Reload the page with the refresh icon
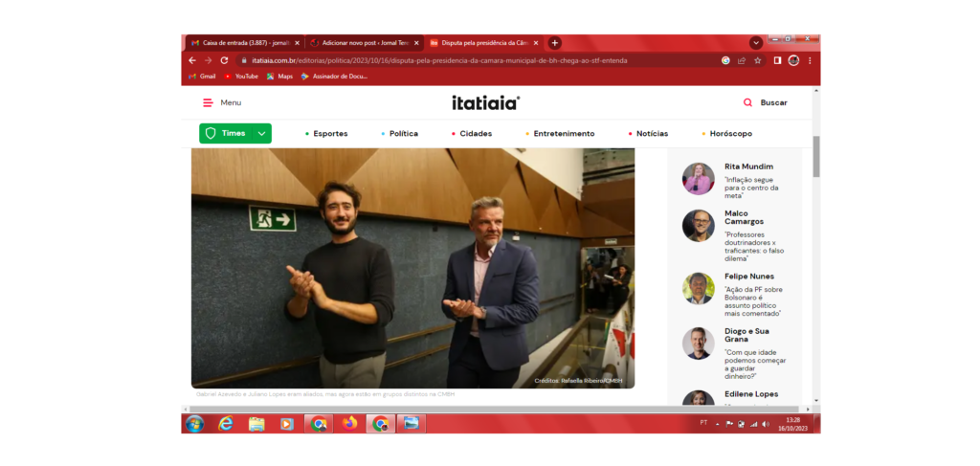Screen dimensions: 980x466 [224, 60]
